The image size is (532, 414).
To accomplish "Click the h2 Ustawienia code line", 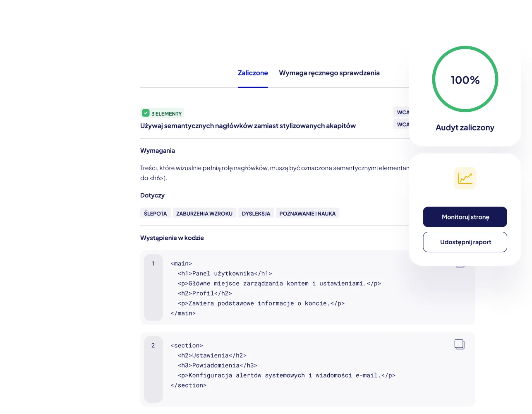I will [x=212, y=356].
